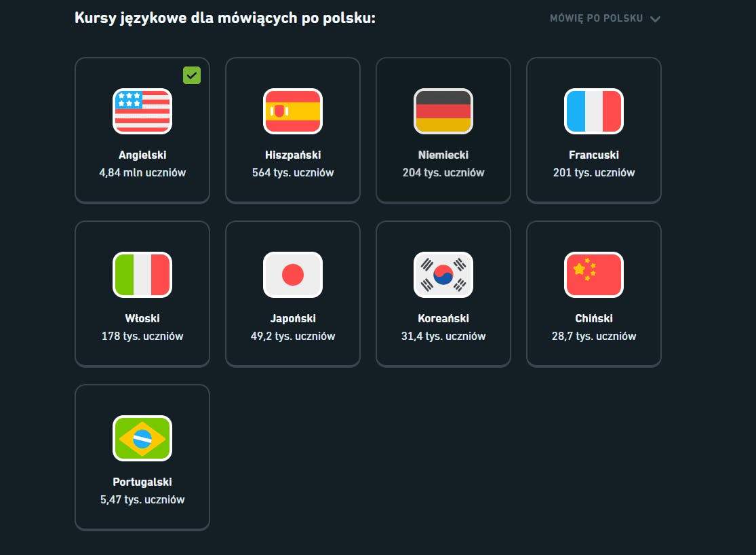Image resolution: width=756 pixels, height=555 pixels.
Task: Select the American flag icon for Angielski
Action: pos(142,111)
